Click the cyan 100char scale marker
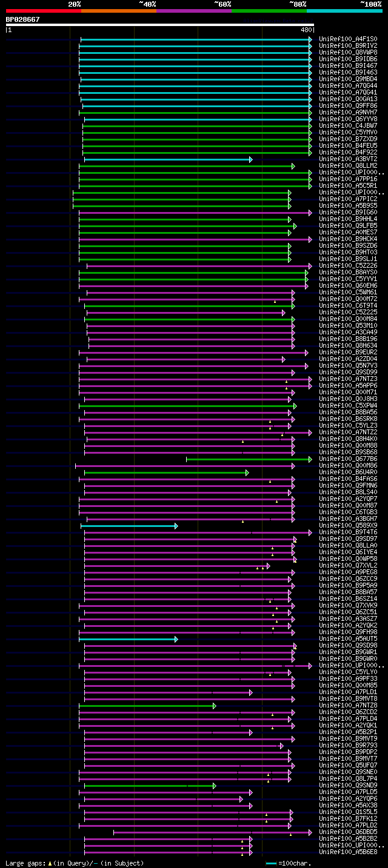Viewport: 388px width, 868px height. pyautogui.click(x=271, y=863)
